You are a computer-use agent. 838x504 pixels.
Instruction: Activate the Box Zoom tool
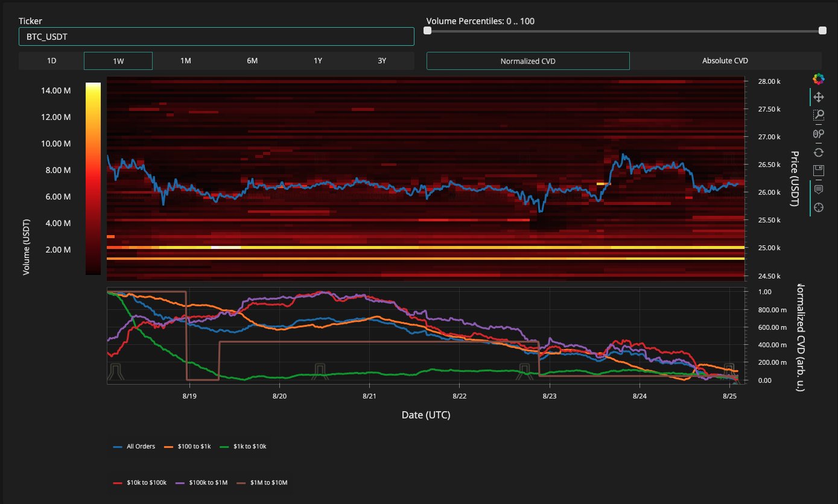818,115
